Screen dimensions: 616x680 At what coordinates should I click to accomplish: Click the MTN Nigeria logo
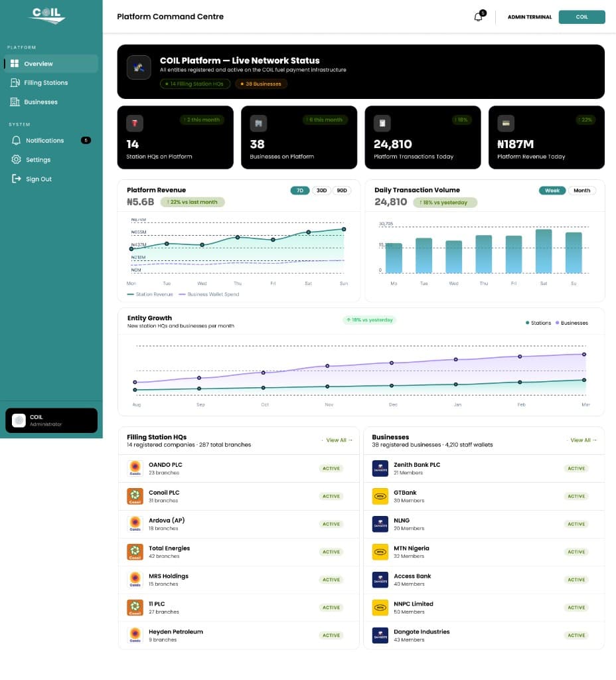click(x=380, y=552)
